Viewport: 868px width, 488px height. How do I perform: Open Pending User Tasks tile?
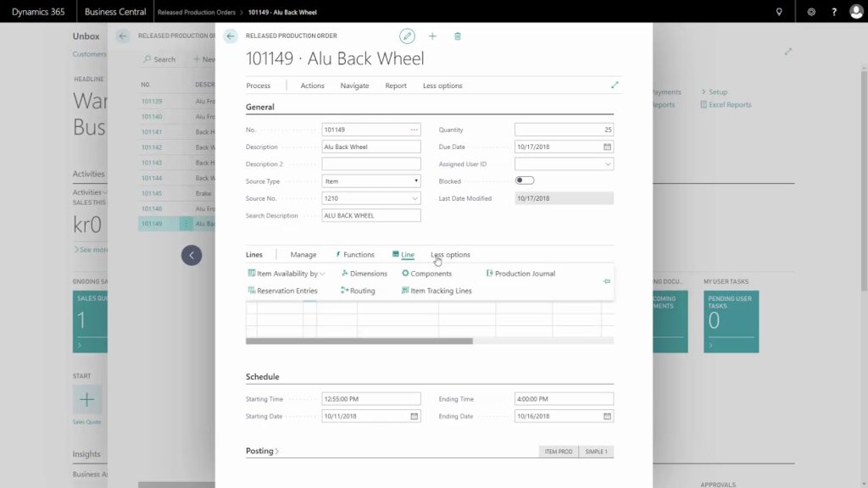point(732,321)
